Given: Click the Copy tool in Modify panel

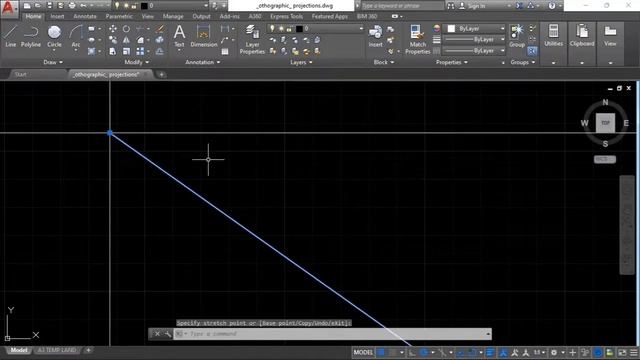Looking at the screenshot, I should (113, 40).
